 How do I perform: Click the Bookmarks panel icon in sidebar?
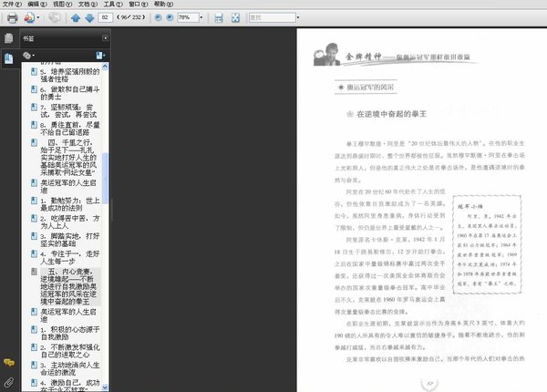coord(9,58)
